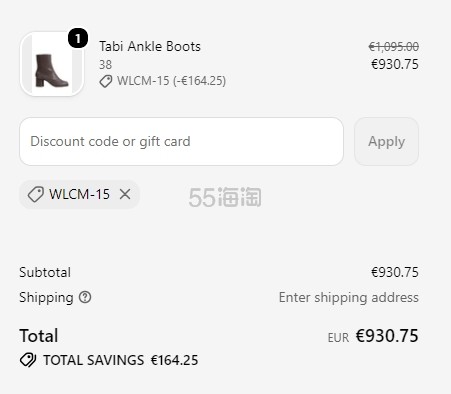Click the bold Total €930.75 amount
The width and height of the screenshot is (451, 394).
click(387, 336)
